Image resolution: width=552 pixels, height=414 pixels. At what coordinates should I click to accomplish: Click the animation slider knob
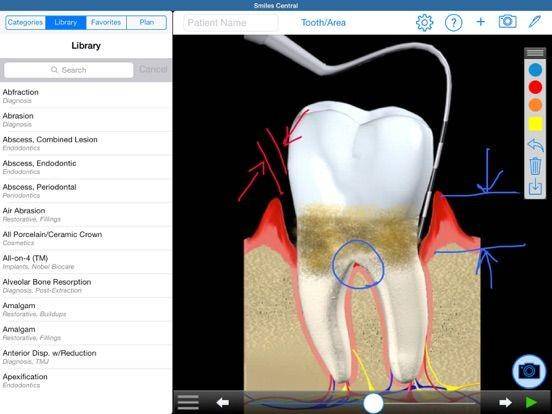click(373, 403)
